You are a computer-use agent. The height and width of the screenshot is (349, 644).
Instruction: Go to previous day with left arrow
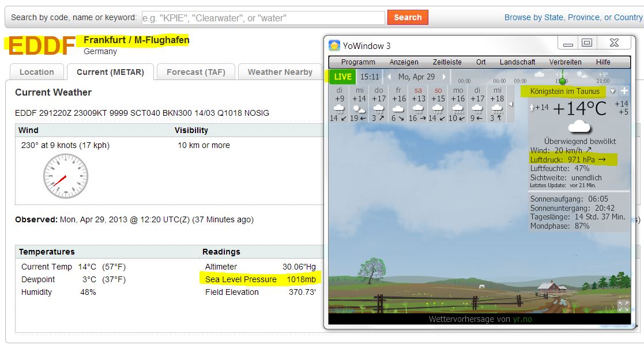point(389,77)
